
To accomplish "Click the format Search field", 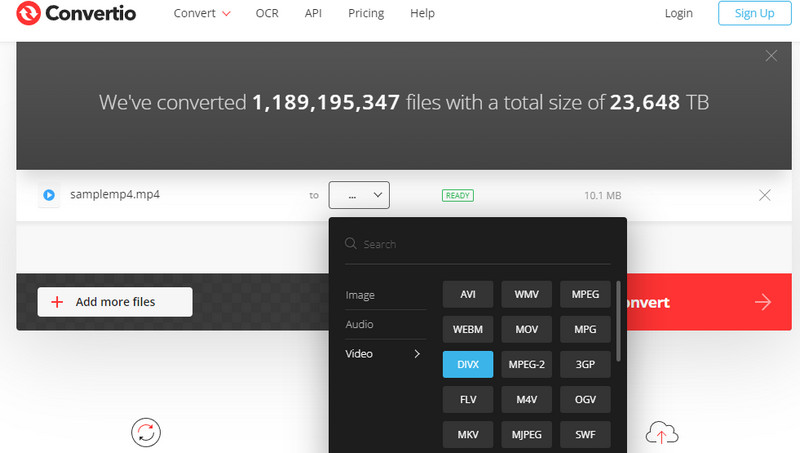I will click(478, 244).
